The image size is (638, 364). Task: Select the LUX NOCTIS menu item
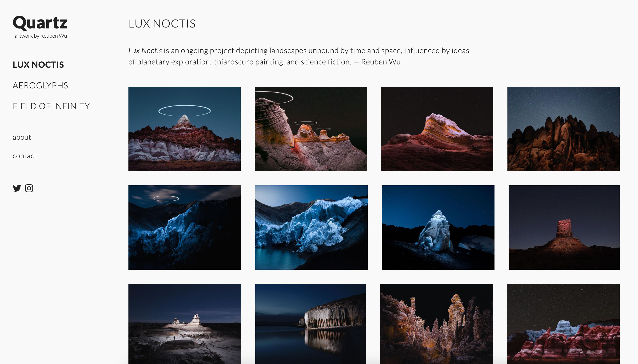[38, 65]
